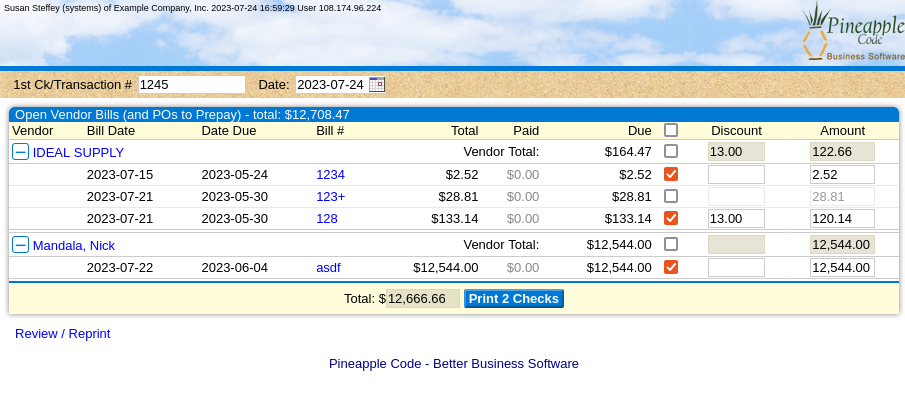Check the Mandala, Nick vendor total checkbox
This screenshot has width=905, height=398.
pos(671,244)
